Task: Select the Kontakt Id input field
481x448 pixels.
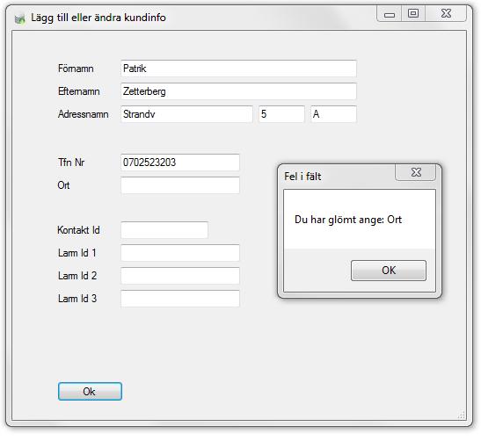Action: coord(164,230)
